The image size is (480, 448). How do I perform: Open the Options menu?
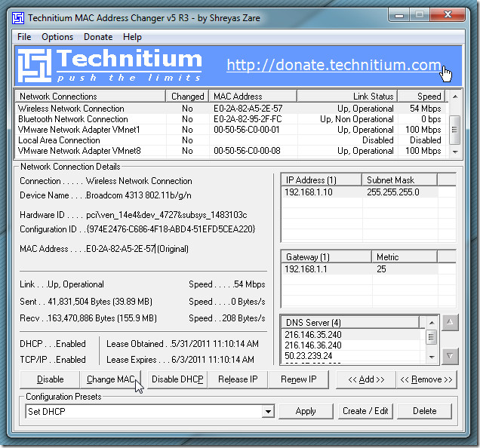pos(57,37)
